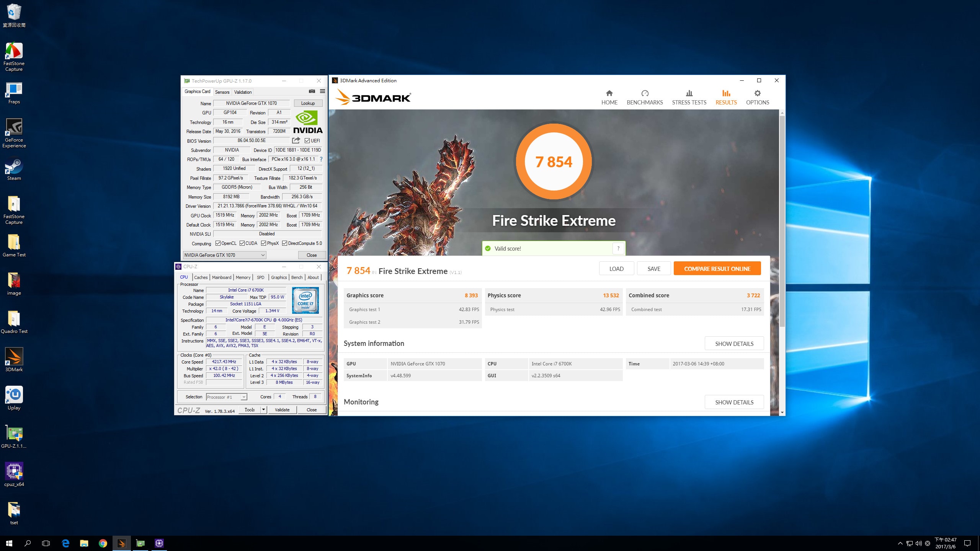
Task: Switch to GPU-Z Validation tab
Action: 243,92
